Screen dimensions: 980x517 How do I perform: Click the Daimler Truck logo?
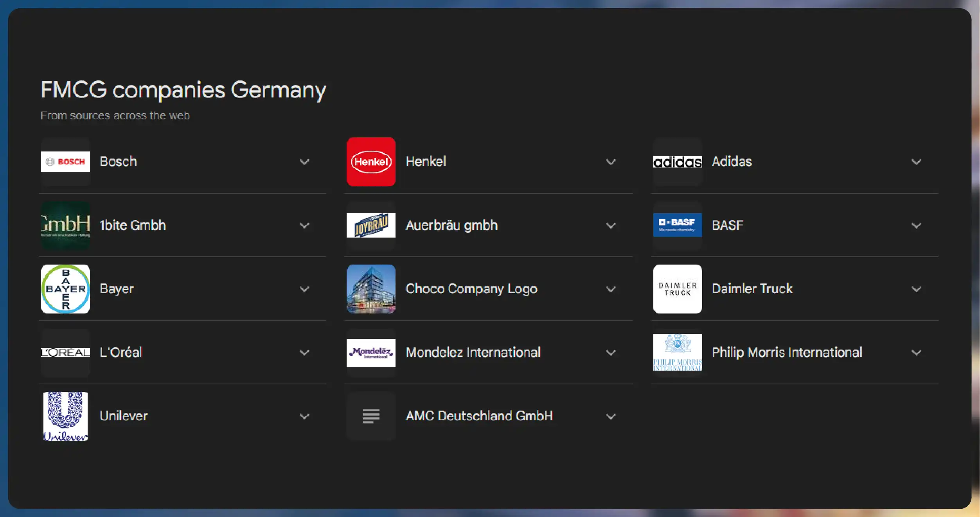(677, 289)
